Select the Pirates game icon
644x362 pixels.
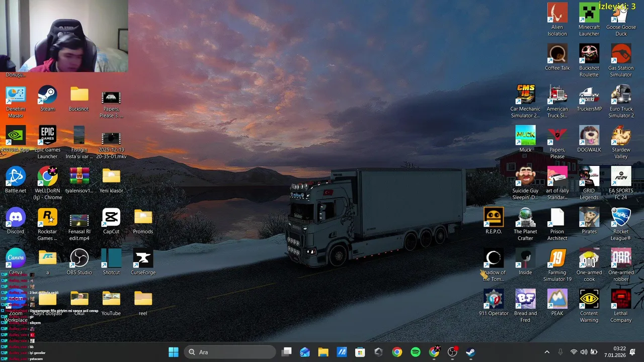click(x=589, y=221)
